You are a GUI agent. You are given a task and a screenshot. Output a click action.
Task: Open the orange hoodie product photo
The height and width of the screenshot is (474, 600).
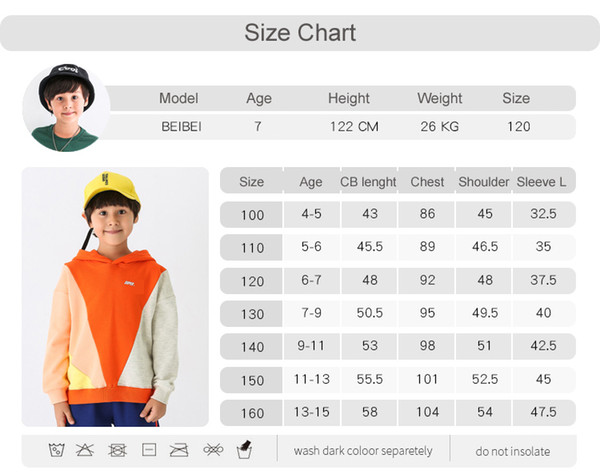115,297
